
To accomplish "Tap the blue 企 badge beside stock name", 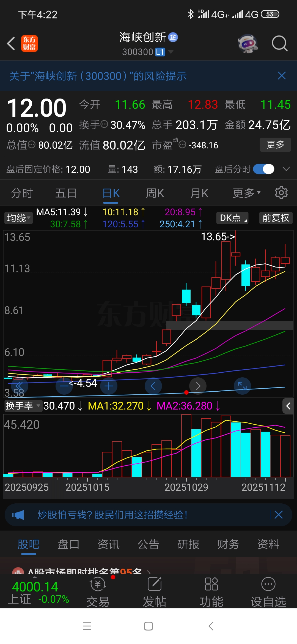I will coord(173,37).
